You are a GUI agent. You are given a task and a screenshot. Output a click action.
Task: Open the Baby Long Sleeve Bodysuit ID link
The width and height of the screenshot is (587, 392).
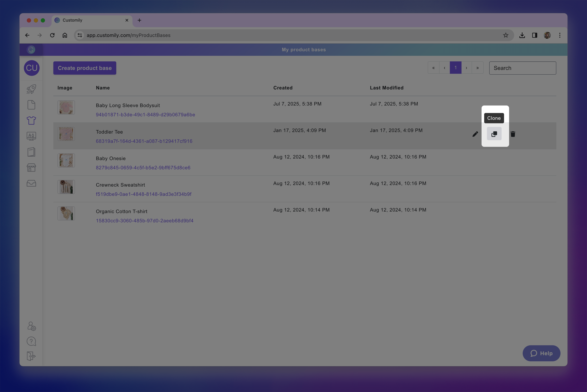click(145, 115)
